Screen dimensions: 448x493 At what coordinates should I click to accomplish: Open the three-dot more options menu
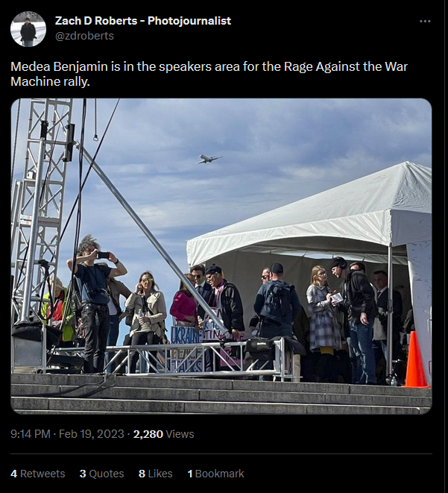[x=425, y=22]
